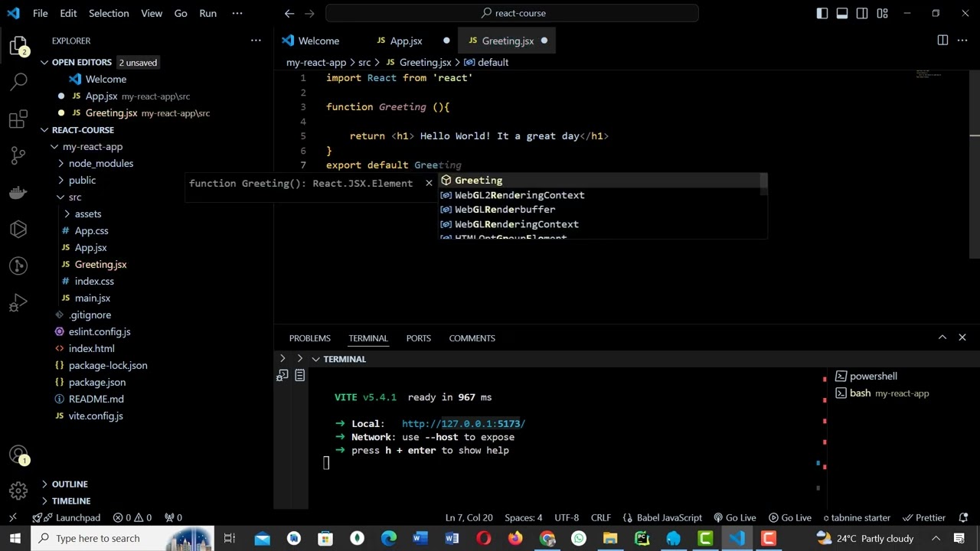Collapse the my-react-app folder

coord(54,146)
